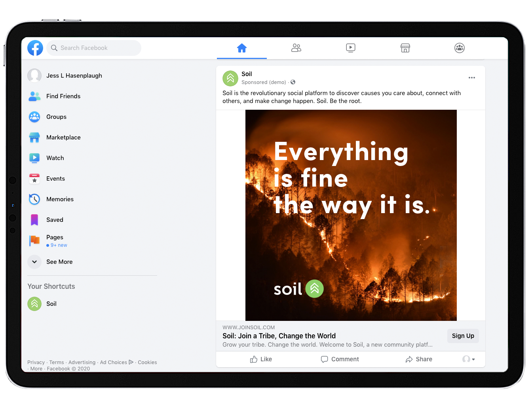Open the Terms footer link
Screen dimensions: 532x412
57,362
